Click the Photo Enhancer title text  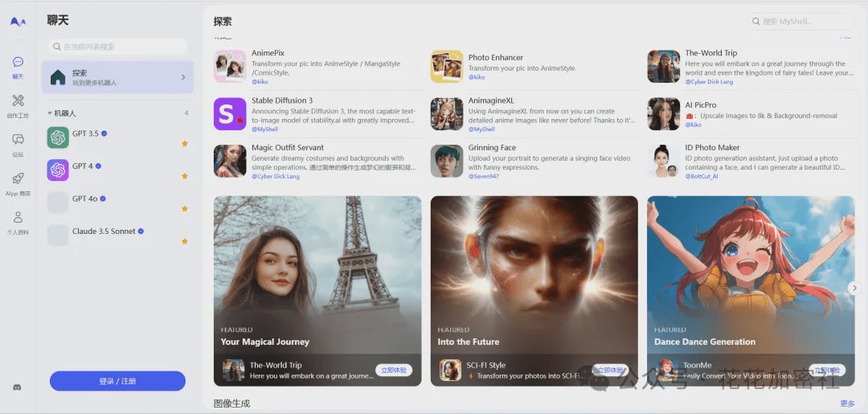(x=496, y=58)
